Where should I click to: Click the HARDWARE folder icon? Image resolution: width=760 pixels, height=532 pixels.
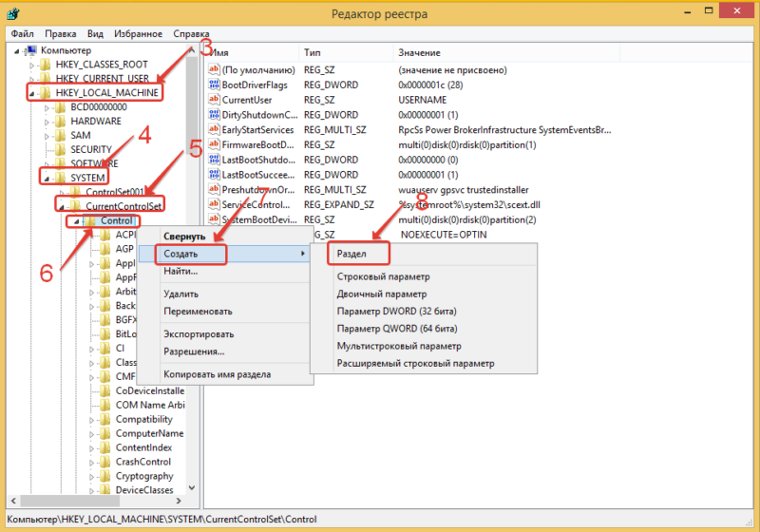(x=60, y=122)
